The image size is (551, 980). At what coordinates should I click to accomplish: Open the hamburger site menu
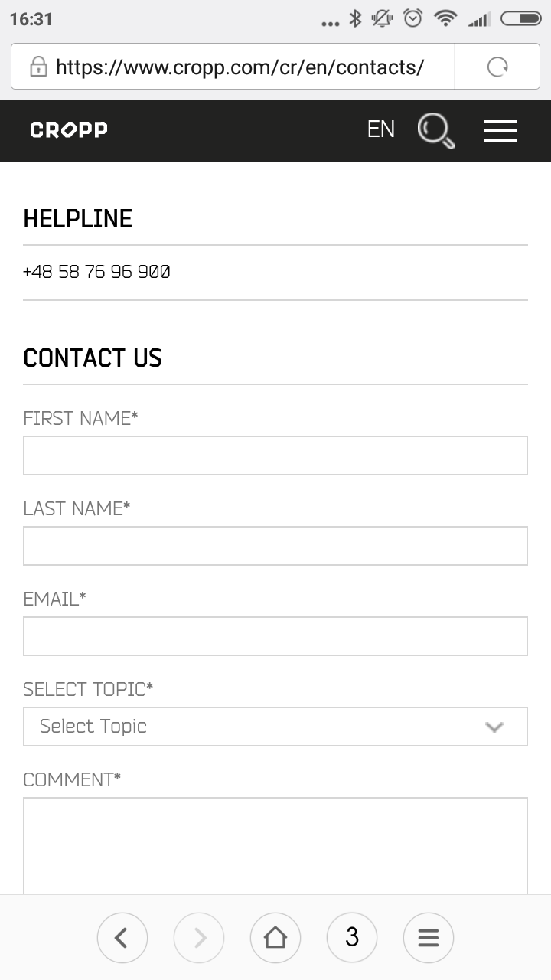pyautogui.click(x=500, y=131)
